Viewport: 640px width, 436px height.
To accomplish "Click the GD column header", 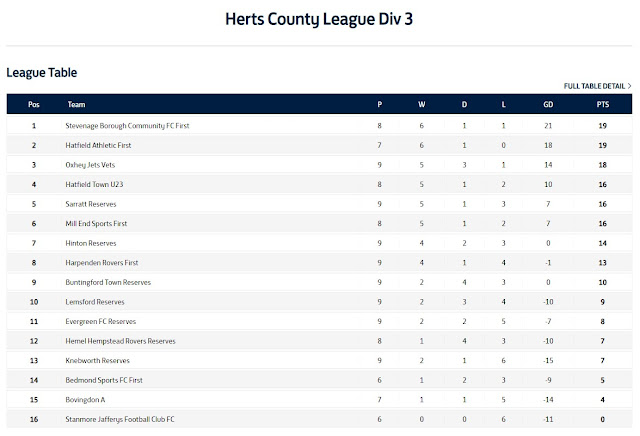I will coord(548,105).
